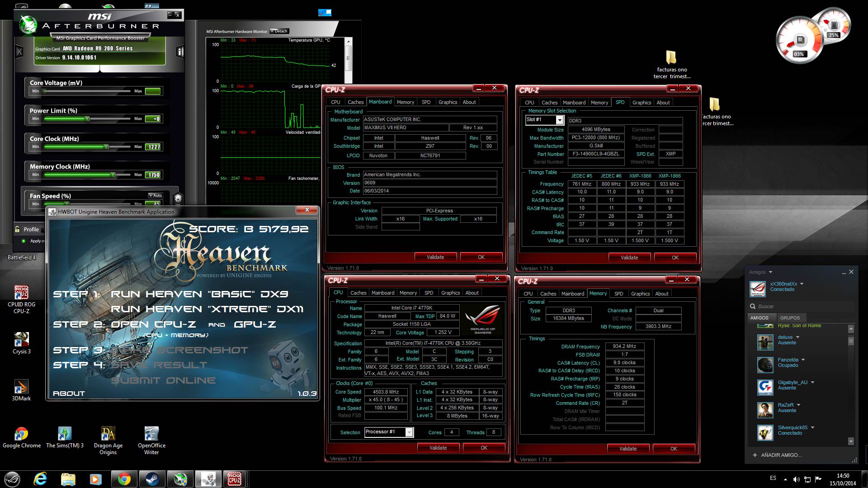The width and height of the screenshot is (868, 488).
Task: Switch to Heaven Benchmark taskbar icon
Action: (x=208, y=479)
